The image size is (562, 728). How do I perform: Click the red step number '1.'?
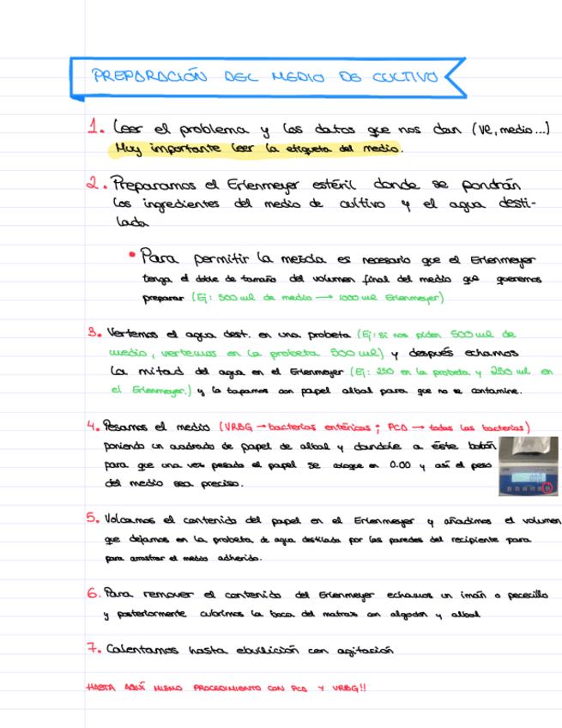click(95, 126)
